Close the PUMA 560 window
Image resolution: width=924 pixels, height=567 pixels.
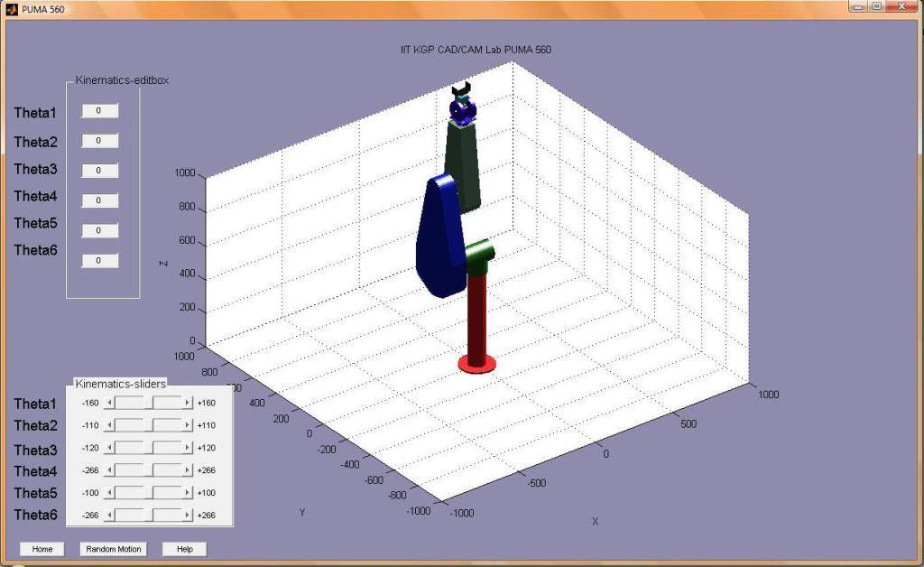[901, 6]
